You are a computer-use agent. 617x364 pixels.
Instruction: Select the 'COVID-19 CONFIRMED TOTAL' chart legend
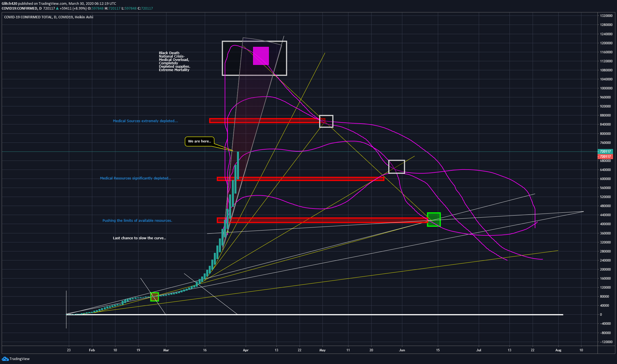[x=49, y=17]
